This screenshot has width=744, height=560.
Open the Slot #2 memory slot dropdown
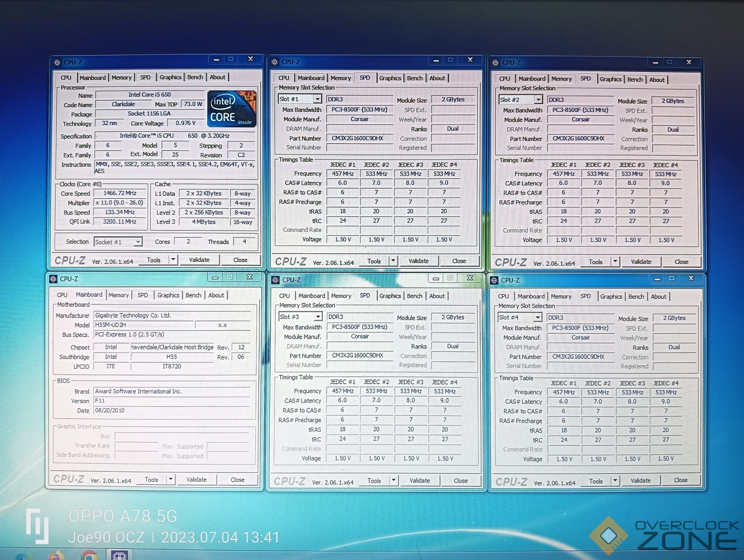tap(538, 100)
